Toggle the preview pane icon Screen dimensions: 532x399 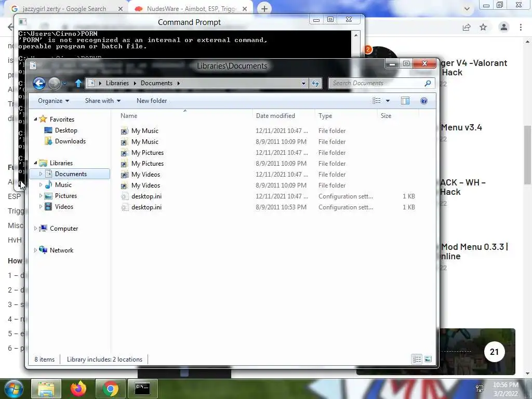405,101
